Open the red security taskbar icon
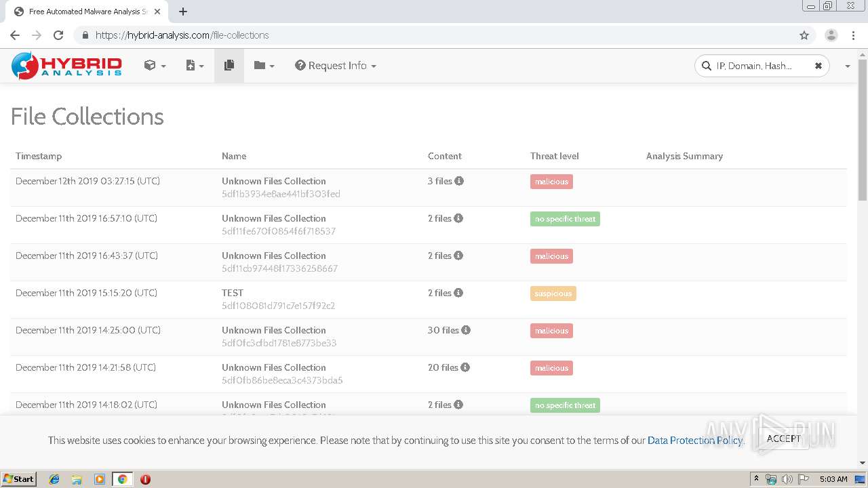868x488 pixels. pyautogui.click(x=145, y=479)
